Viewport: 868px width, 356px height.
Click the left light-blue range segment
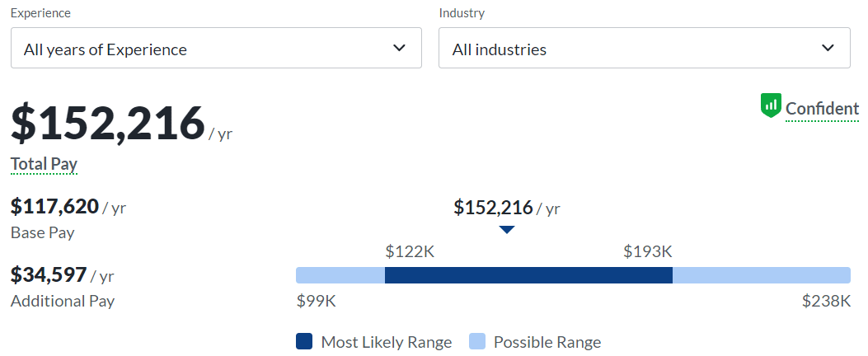(x=340, y=276)
